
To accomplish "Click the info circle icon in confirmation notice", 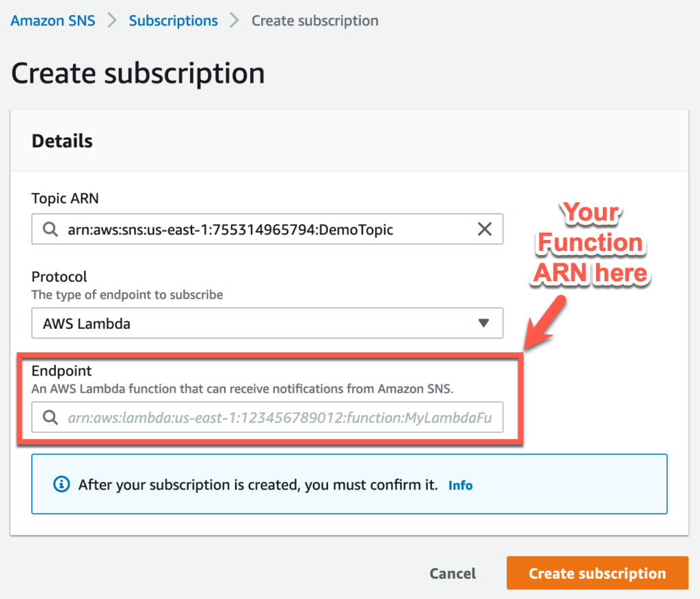I will (62, 484).
